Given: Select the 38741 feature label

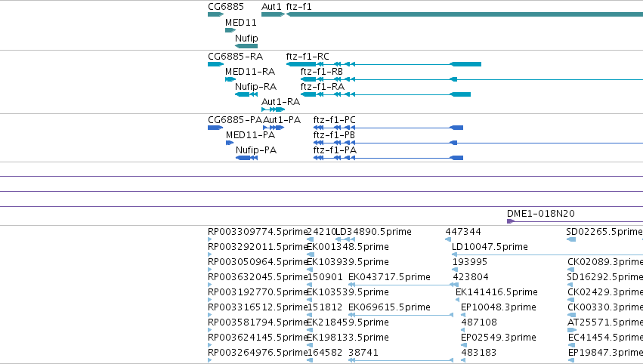Looking at the screenshot, I should click(x=363, y=353).
